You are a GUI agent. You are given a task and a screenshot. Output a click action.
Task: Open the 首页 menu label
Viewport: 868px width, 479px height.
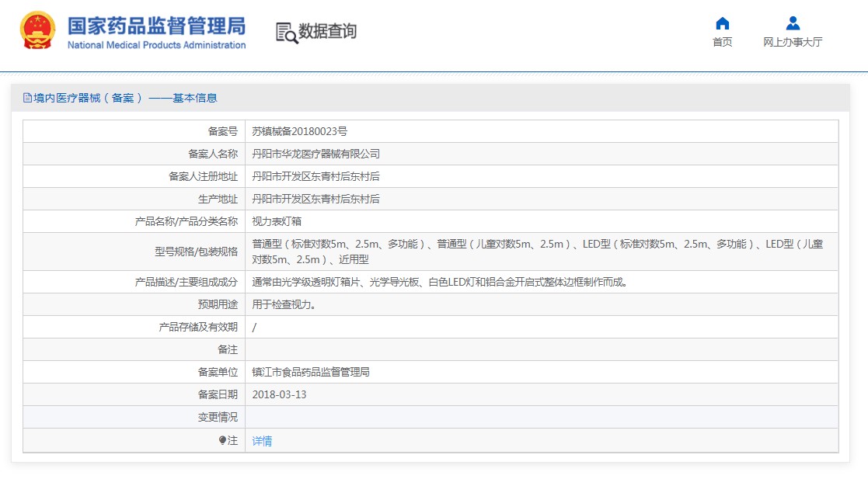722,43
